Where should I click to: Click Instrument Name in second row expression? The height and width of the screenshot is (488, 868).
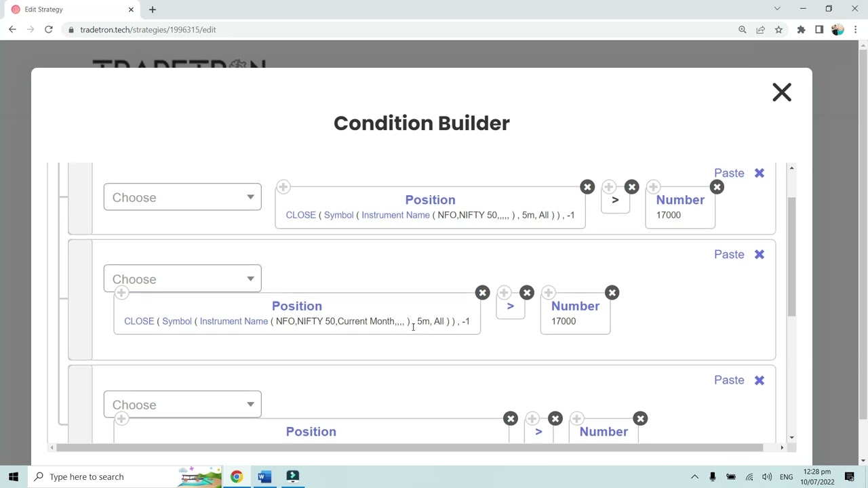coord(233,321)
